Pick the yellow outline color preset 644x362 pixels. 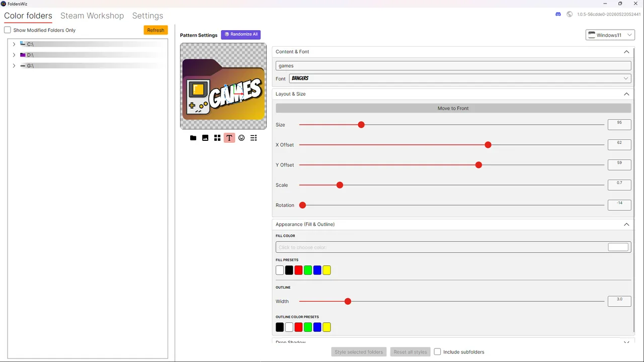[x=327, y=327]
